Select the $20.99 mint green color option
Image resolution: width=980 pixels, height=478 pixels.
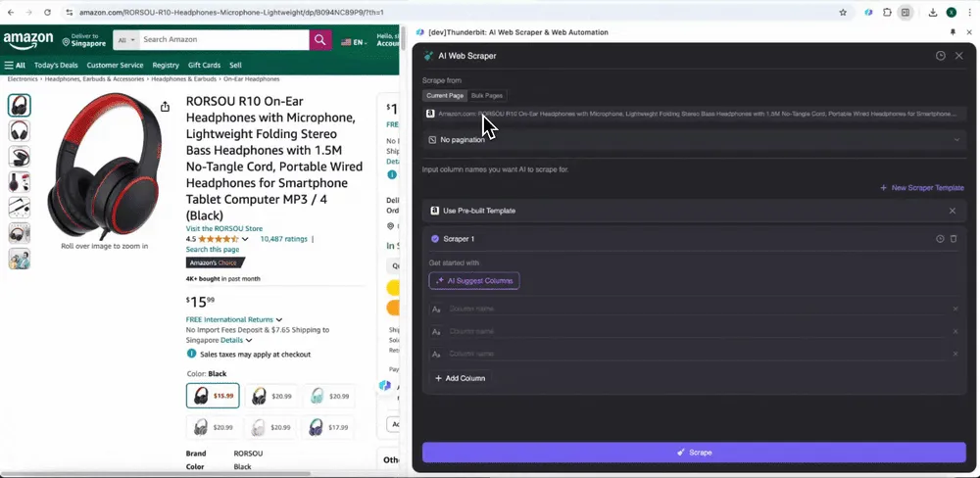pos(328,396)
